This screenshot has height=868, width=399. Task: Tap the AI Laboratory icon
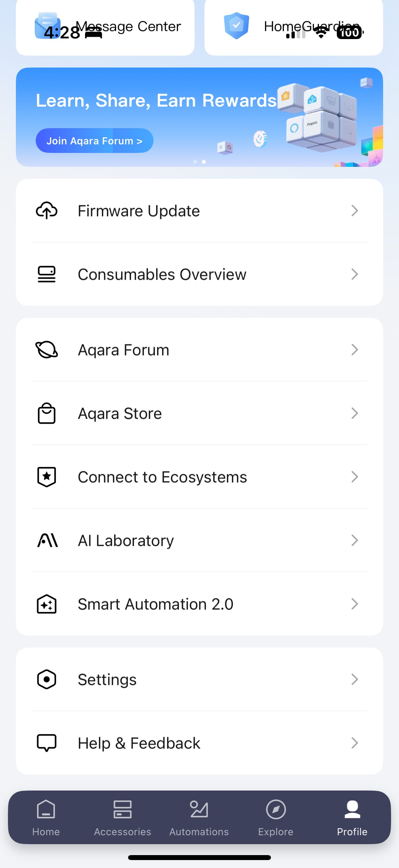pyautogui.click(x=47, y=540)
